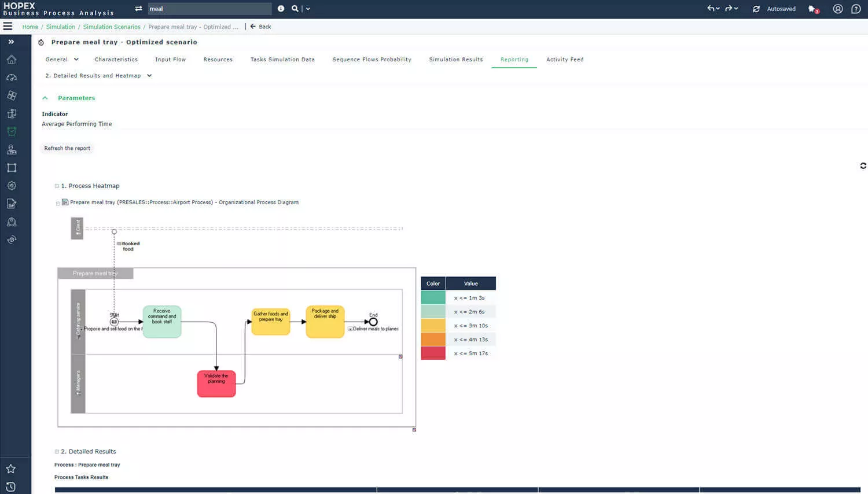
Task: Click the green 'x <= 1m 3s' legend swatch
Action: [433, 298]
